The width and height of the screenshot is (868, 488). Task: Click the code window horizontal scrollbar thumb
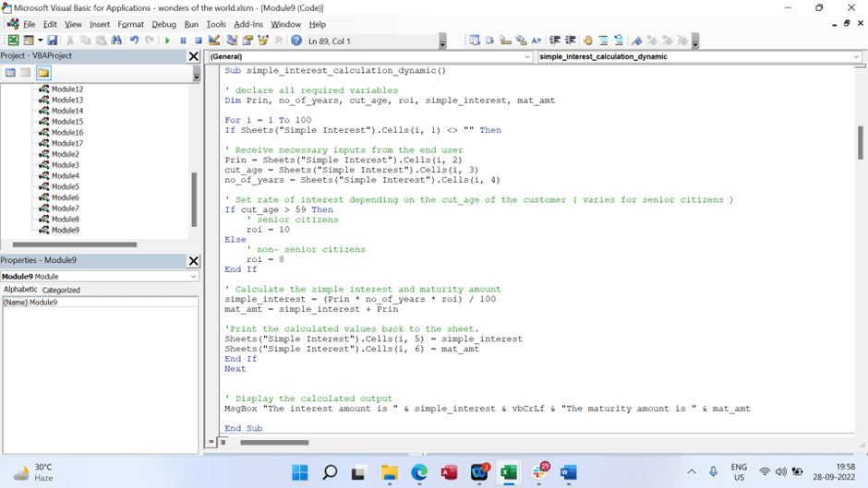pos(274,442)
